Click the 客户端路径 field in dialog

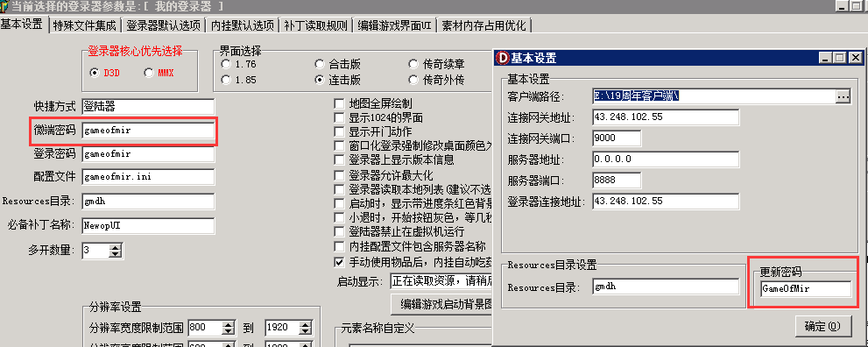(x=714, y=96)
